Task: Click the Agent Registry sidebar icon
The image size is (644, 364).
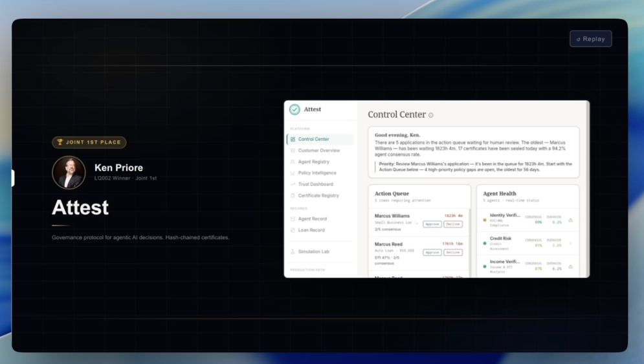Action: pos(293,162)
